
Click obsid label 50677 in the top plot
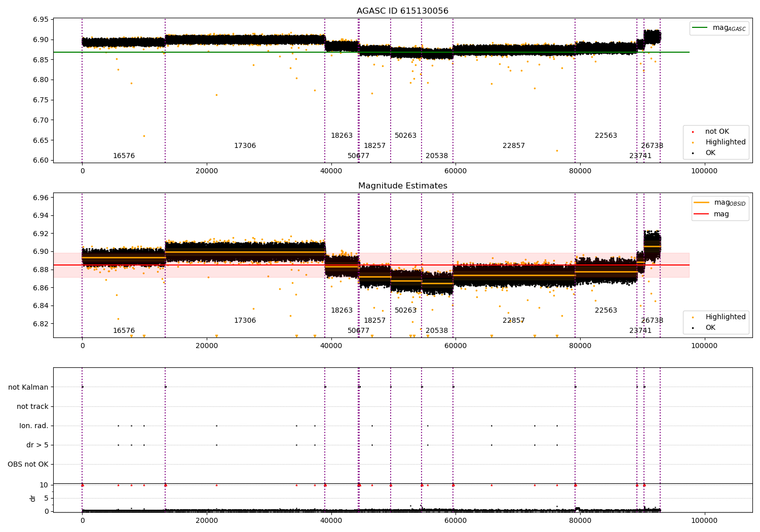click(x=358, y=156)
